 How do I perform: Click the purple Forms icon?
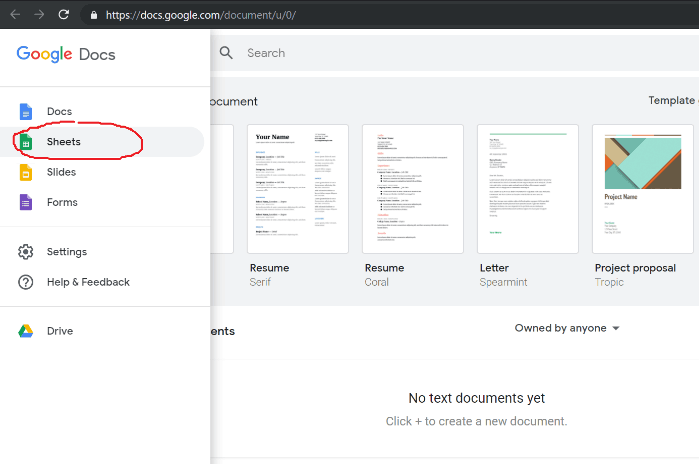[26, 202]
